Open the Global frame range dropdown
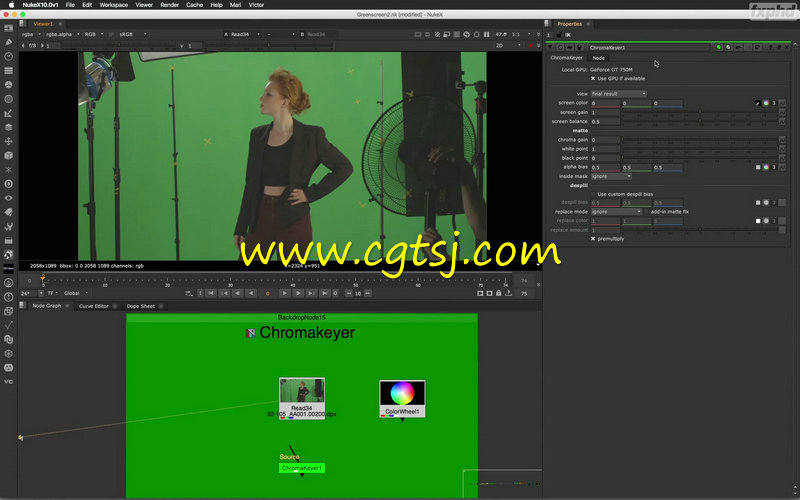 [76, 293]
